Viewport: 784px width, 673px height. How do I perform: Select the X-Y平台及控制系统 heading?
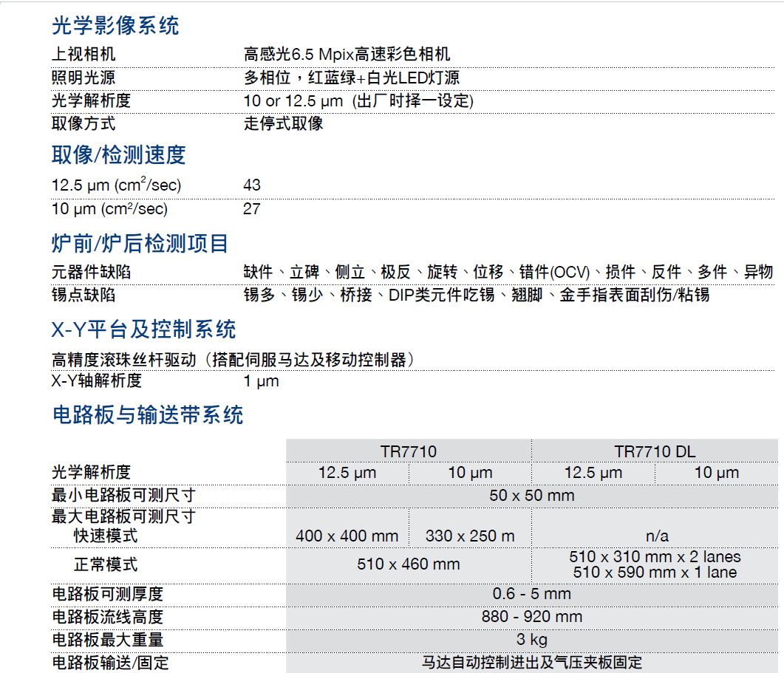click(143, 329)
